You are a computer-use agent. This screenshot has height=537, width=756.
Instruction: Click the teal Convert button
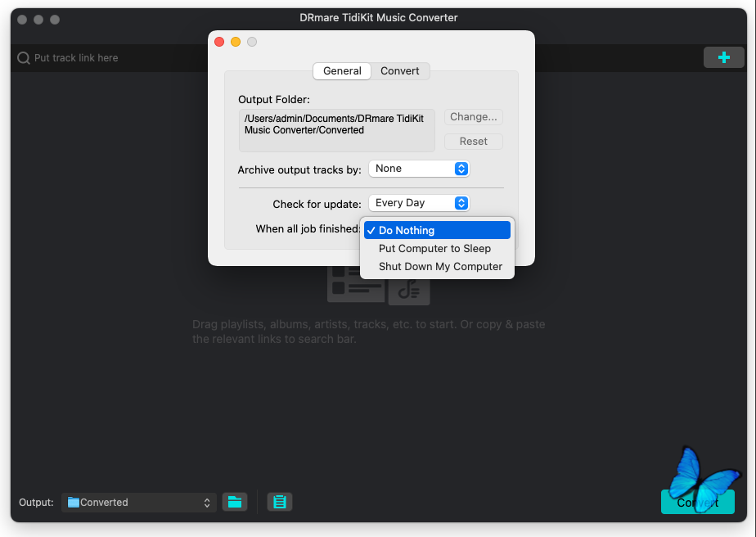pos(698,502)
